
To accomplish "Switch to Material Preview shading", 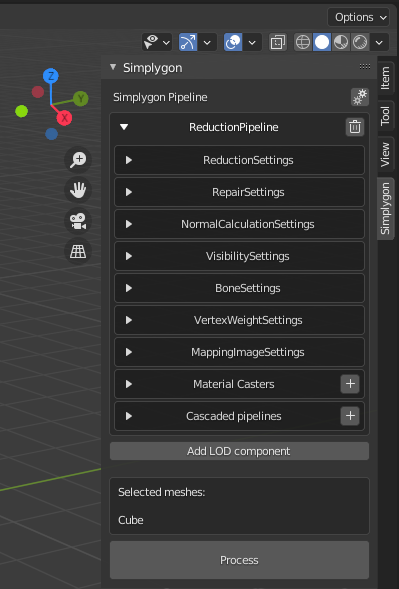I will pyautogui.click(x=341, y=42).
